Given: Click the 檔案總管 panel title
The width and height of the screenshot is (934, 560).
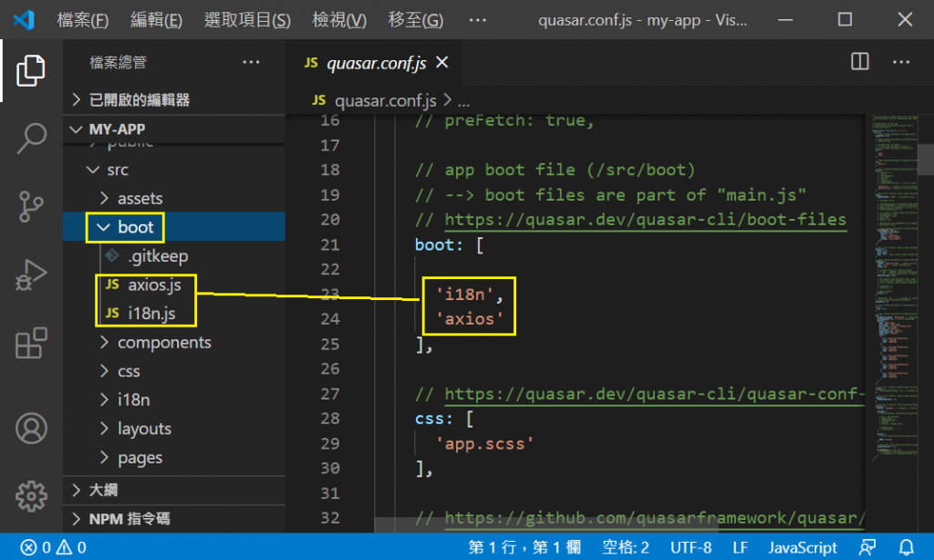Looking at the screenshot, I should tap(118, 62).
